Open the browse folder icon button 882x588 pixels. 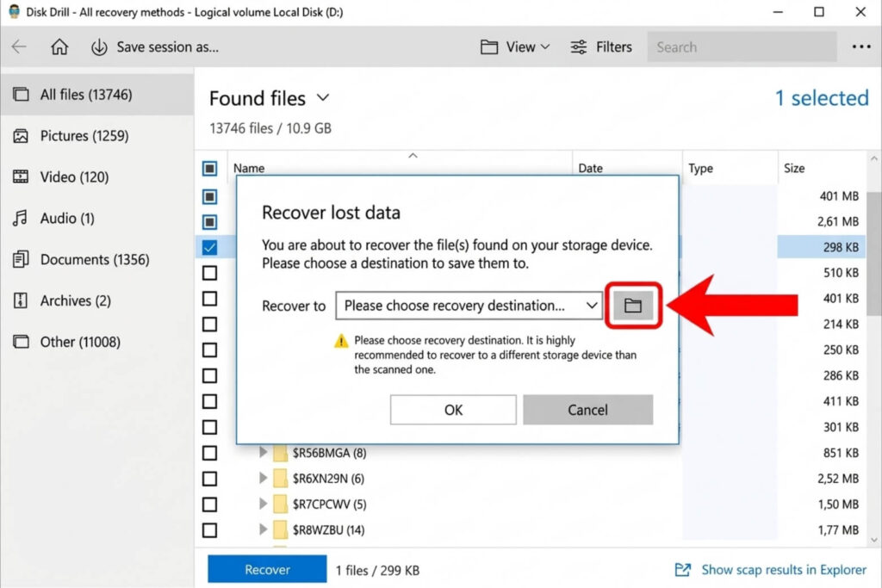coord(633,306)
